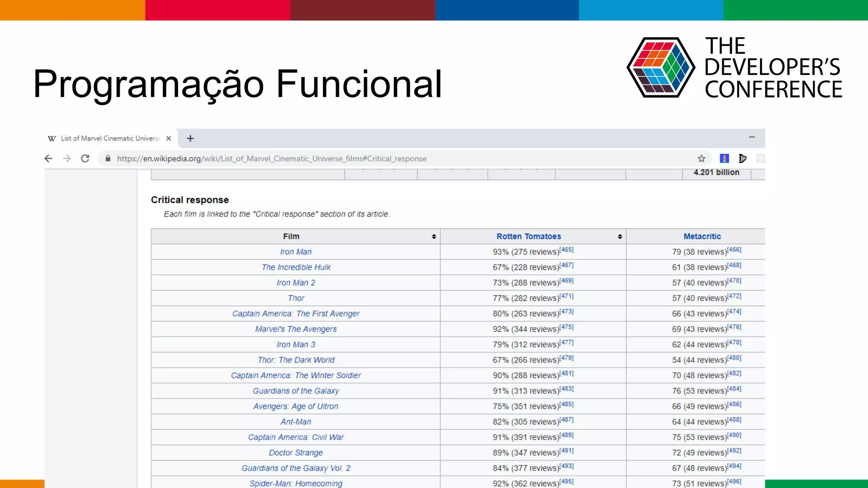Click citation [467] for The Incredible Hulk
The height and width of the screenshot is (488, 868).
point(567,265)
